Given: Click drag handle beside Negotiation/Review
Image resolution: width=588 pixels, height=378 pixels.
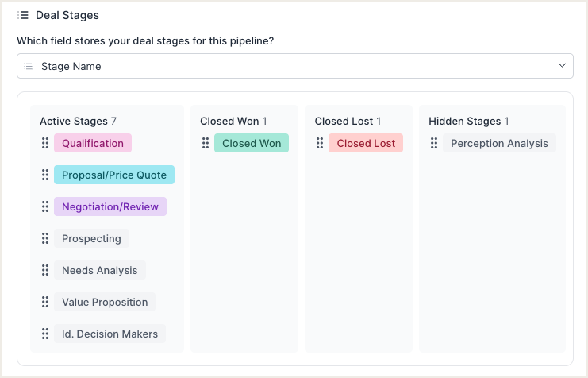Looking at the screenshot, I should point(45,206).
